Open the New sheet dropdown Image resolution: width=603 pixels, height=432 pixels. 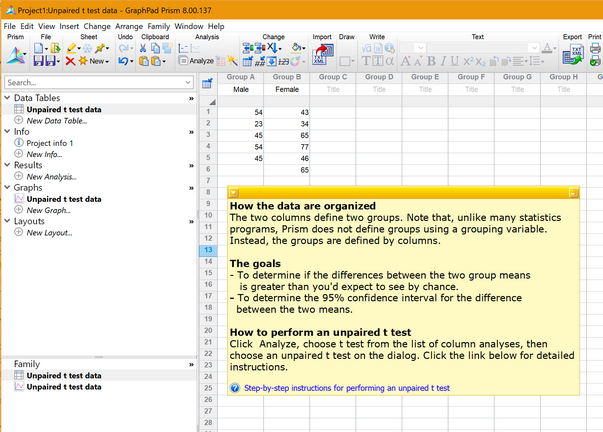click(98, 61)
